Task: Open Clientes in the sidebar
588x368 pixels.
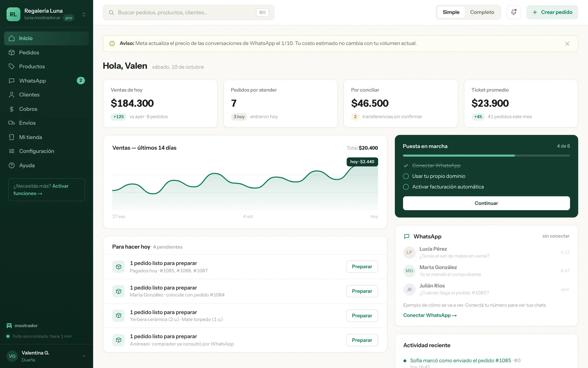Action: [46, 95]
